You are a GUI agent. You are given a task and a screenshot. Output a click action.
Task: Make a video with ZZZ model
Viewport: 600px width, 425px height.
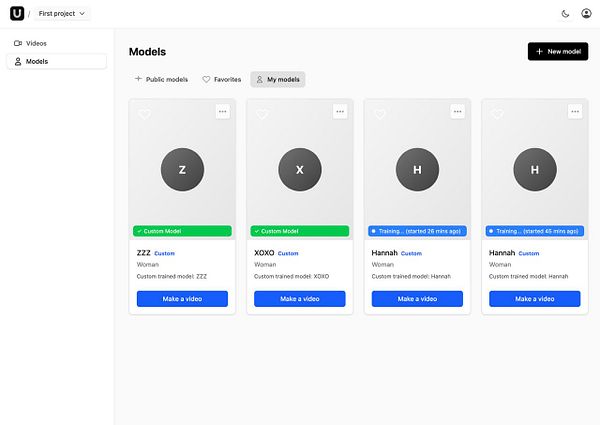click(x=182, y=299)
